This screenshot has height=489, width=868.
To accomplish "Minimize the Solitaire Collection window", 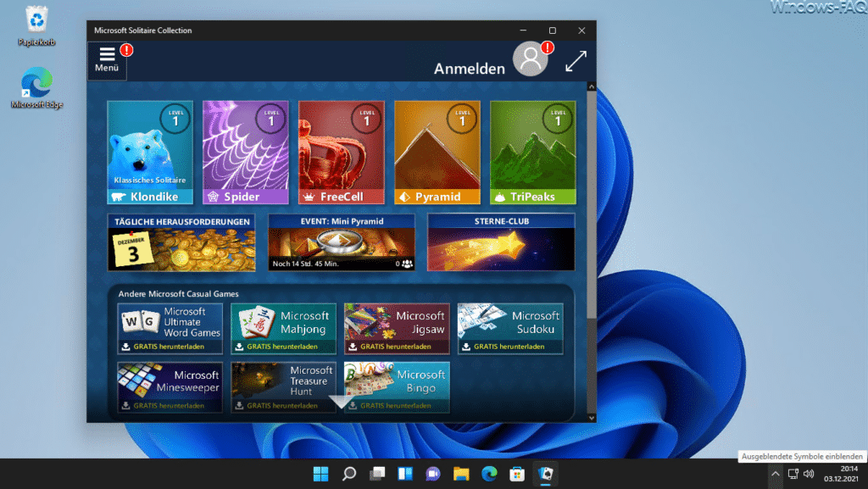I will coord(523,31).
